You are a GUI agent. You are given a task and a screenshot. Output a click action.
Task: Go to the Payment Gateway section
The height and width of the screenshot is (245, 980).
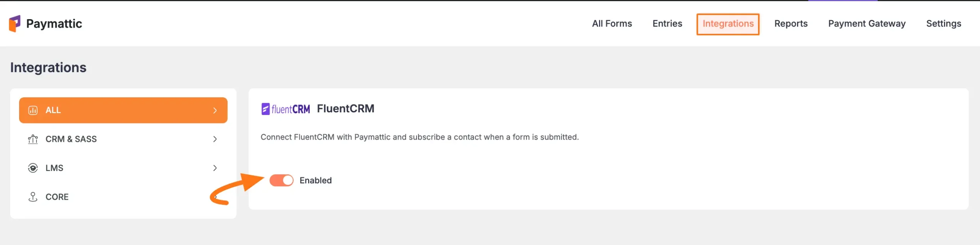[x=867, y=23]
